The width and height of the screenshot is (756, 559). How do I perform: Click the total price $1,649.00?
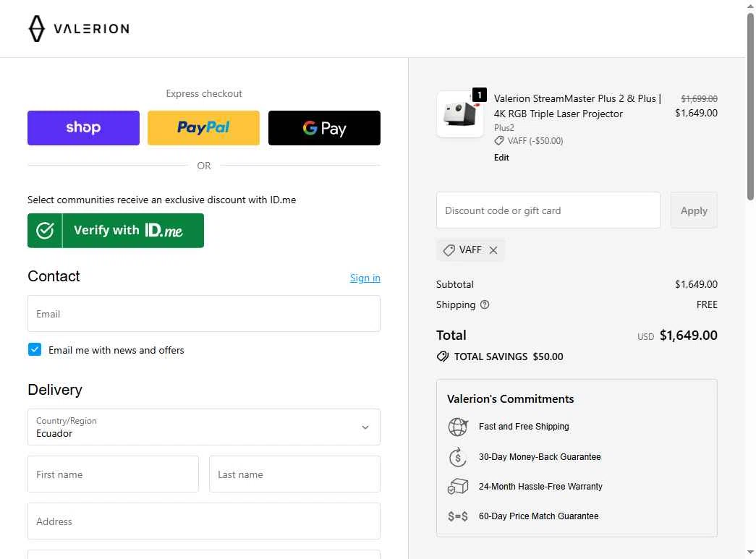[x=689, y=336]
